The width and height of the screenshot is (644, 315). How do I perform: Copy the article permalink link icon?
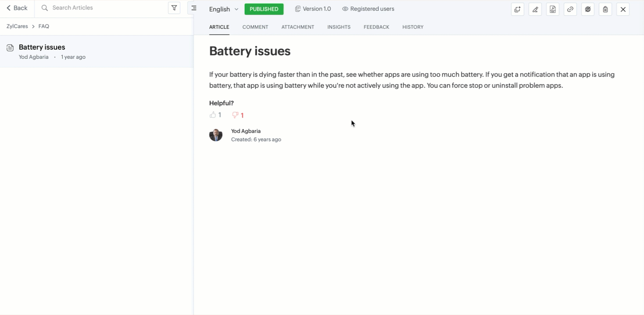click(570, 9)
